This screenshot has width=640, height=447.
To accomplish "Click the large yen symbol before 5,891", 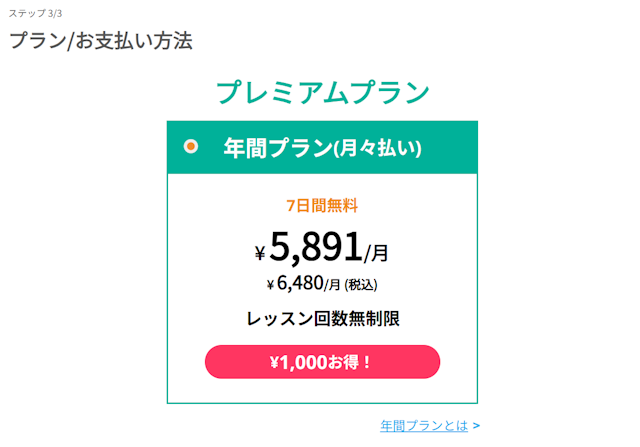I will pyautogui.click(x=260, y=253).
